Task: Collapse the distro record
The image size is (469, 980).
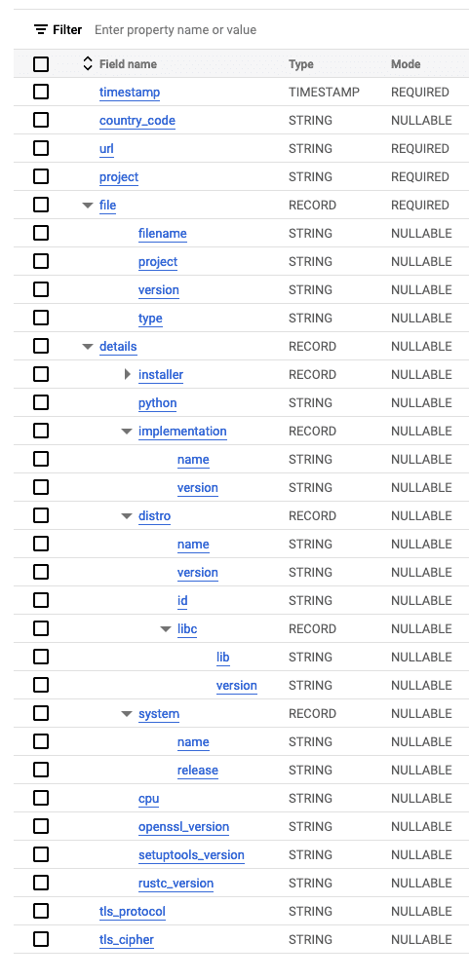Action: point(127,516)
